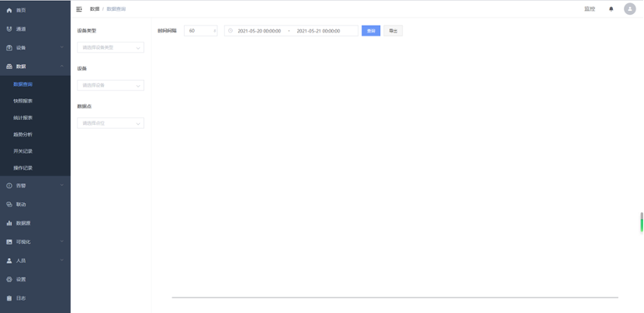
Task: Open the 监控 link in header
Action: pyautogui.click(x=590, y=9)
